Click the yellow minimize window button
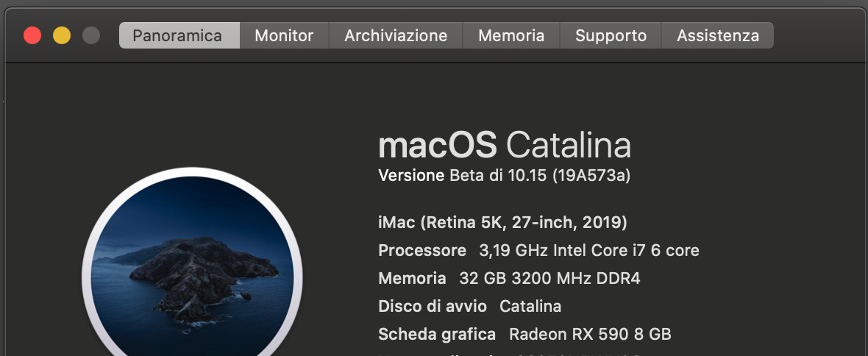 coord(62,35)
